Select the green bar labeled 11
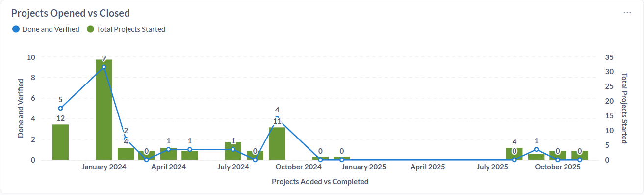This screenshot has width=644, height=195. click(277, 143)
